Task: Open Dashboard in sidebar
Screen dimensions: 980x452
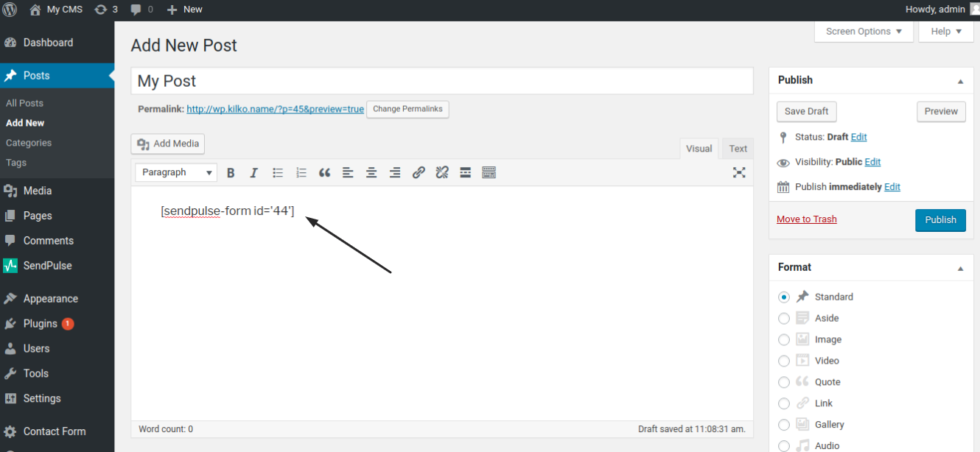Action: coord(57,43)
